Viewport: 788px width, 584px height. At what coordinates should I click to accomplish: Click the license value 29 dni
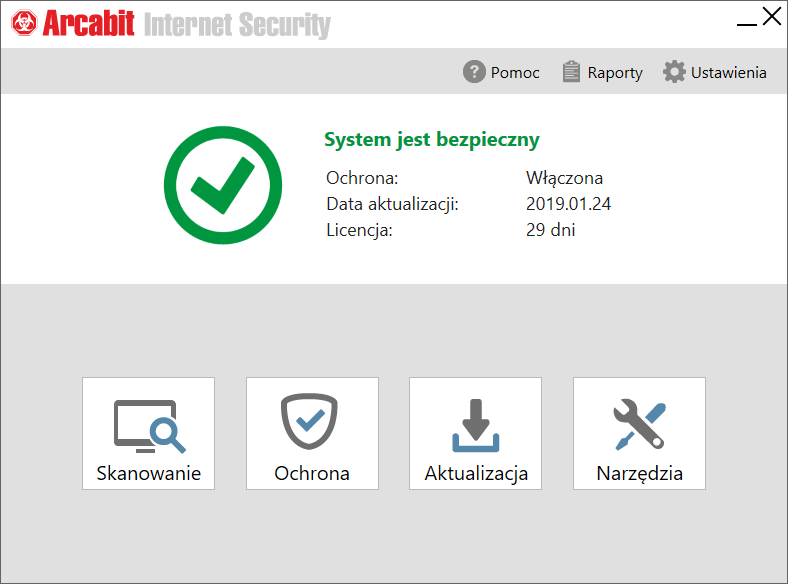point(550,230)
